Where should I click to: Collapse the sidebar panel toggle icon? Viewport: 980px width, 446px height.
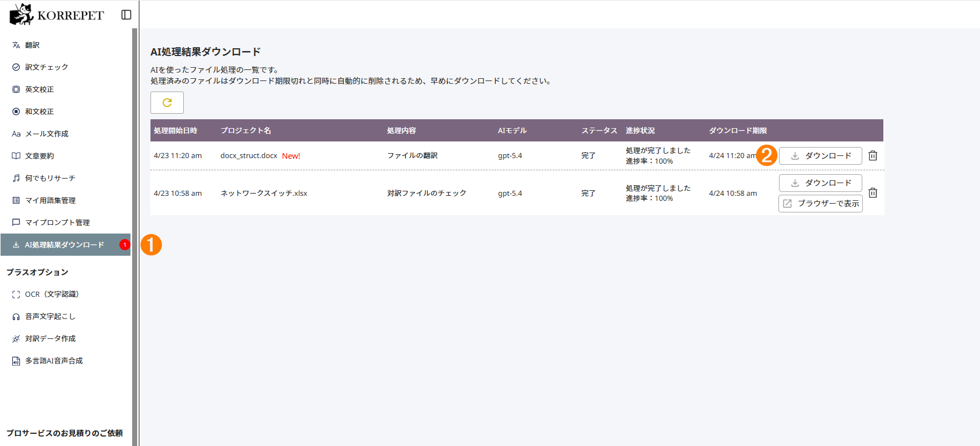126,15
